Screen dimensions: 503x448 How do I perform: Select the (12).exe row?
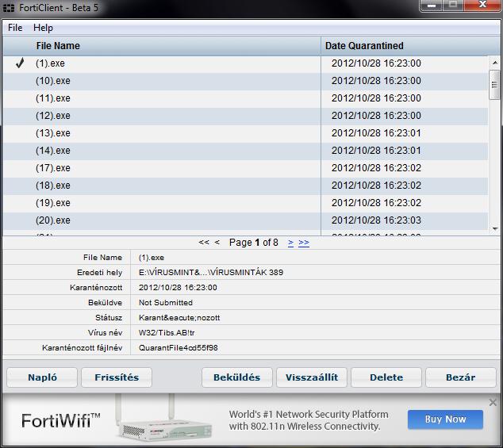[x=245, y=116]
